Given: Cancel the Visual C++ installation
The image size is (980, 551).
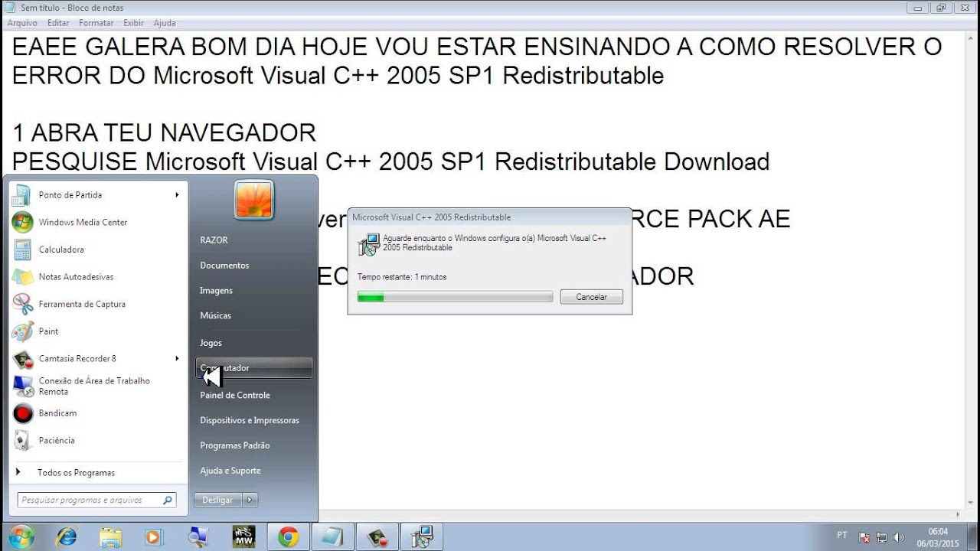Looking at the screenshot, I should tap(591, 297).
